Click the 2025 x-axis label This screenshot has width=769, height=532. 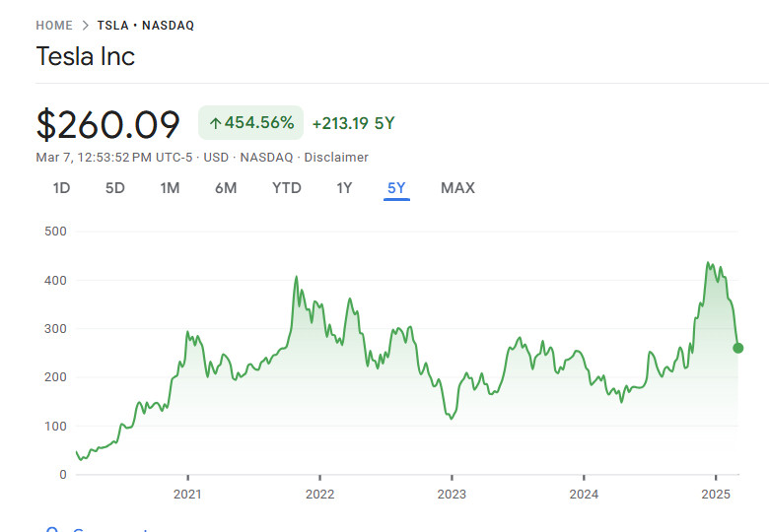tap(716, 495)
